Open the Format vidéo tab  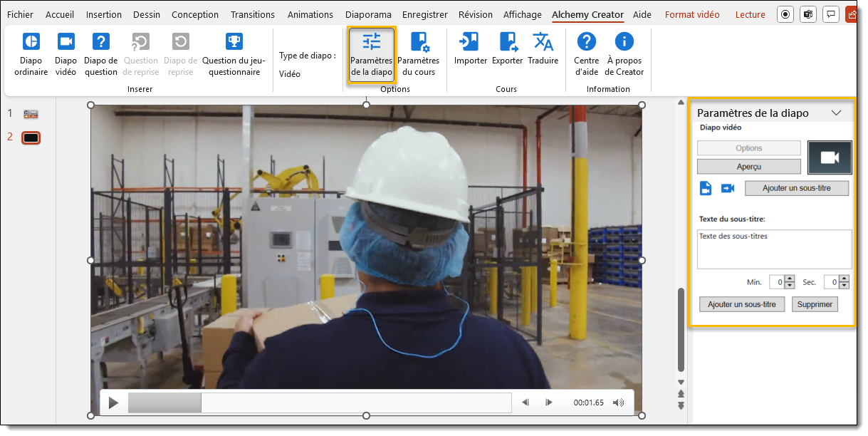(691, 14)
